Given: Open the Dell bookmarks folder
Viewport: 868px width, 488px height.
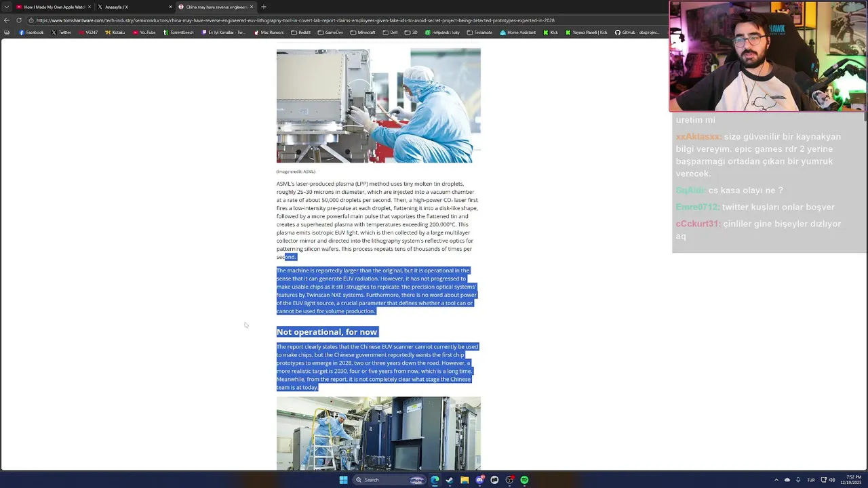Looking at the screenshot, I should 390,33.
